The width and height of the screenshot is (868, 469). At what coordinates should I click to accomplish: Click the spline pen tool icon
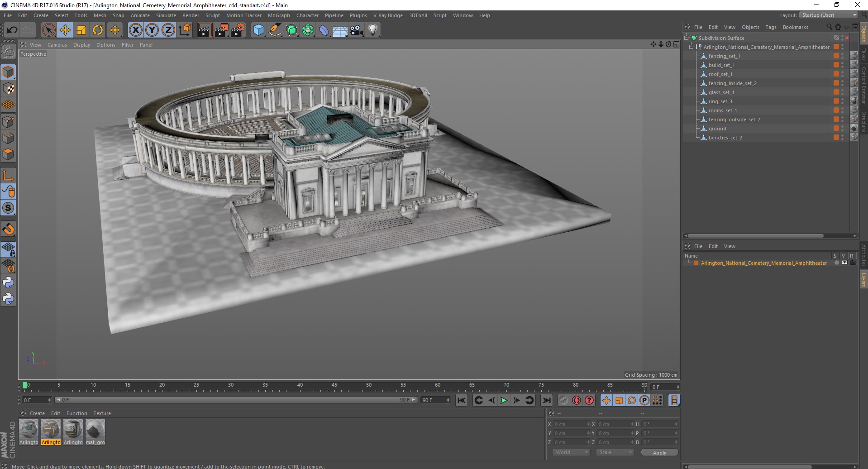click(275, 30)
